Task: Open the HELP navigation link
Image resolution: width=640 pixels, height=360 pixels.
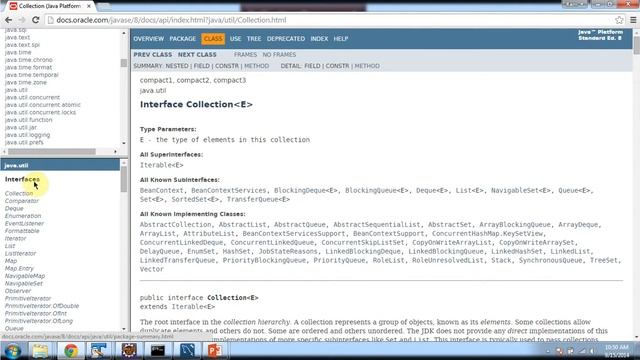Action: point(340,39)
